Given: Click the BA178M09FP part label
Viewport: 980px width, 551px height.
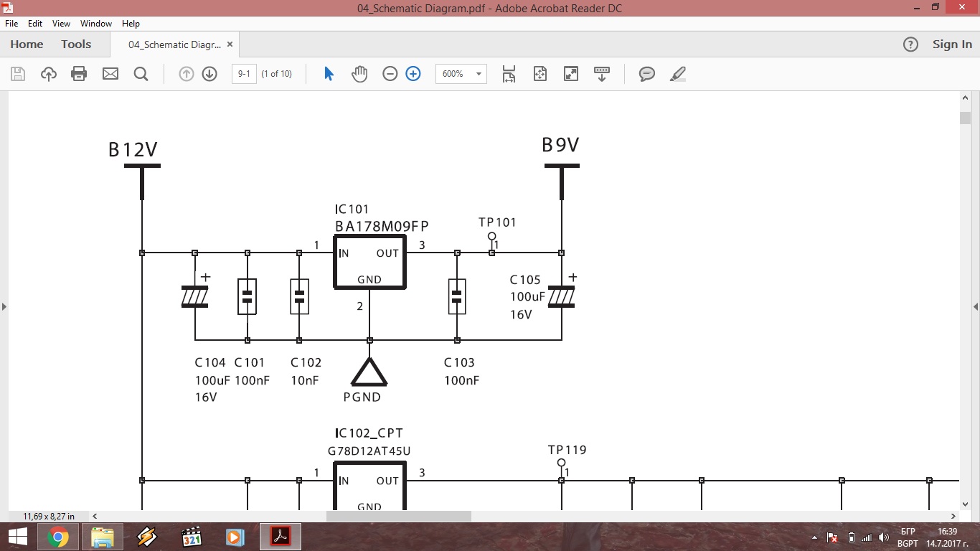Looking at the screenshot, I should [382, 227].
